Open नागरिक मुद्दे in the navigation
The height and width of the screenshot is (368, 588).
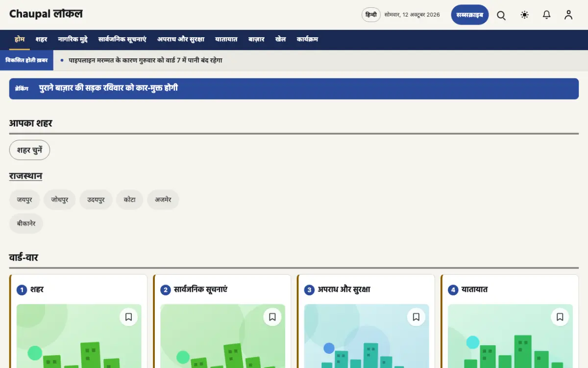(x=73, y=39)
